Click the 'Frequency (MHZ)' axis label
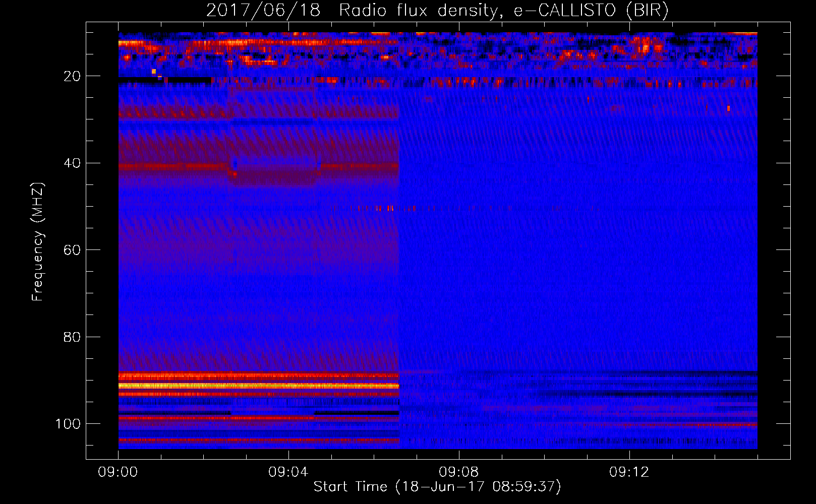This screenshot has height=504, width=816. [x=38, y=241]
